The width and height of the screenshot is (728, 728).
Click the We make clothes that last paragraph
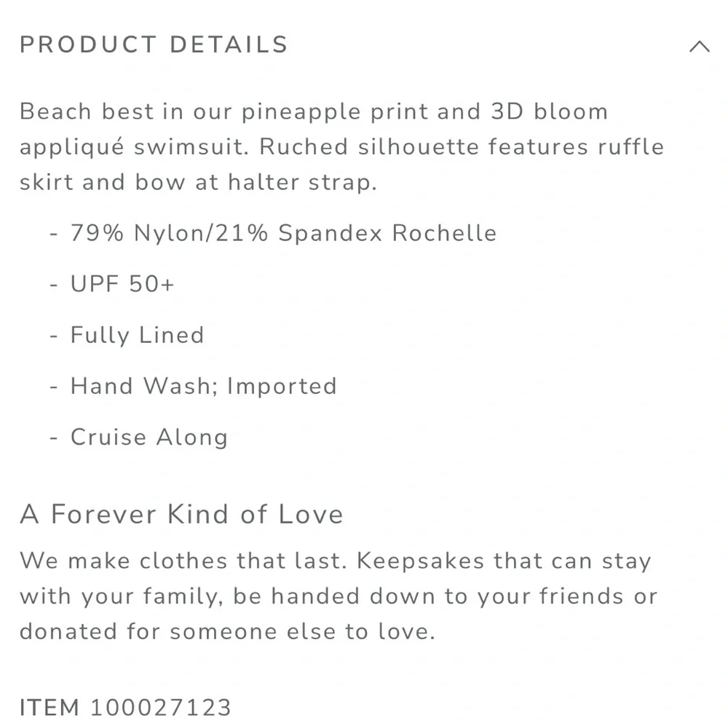coord(339,596)
